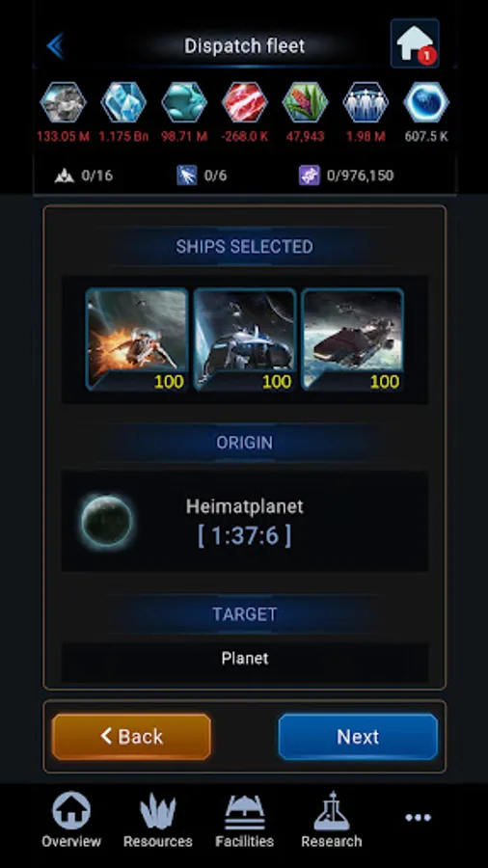This screenshot has height=868, width=488.
Task: Tap the purple DNA 0/976,150 icon
Action: (310, 176)
